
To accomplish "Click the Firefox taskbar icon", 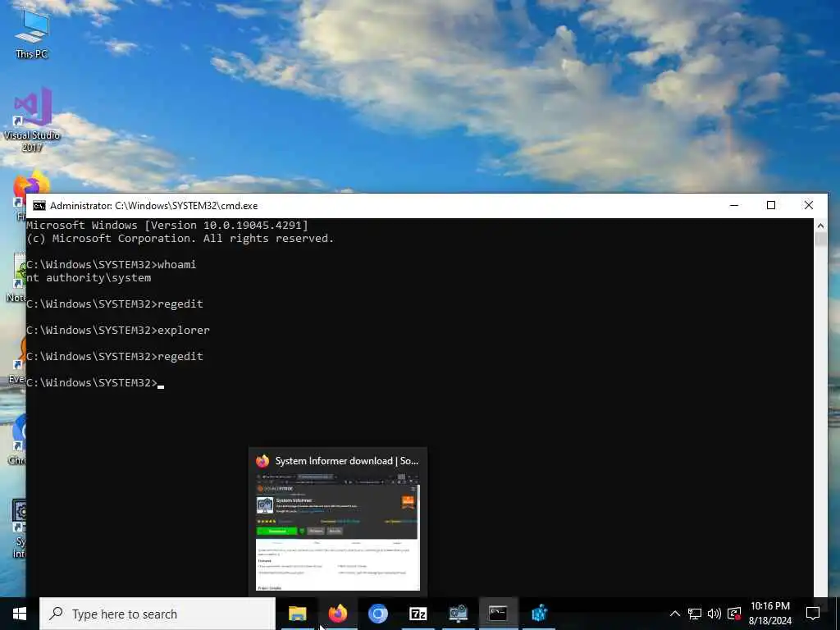I will 337,614.
